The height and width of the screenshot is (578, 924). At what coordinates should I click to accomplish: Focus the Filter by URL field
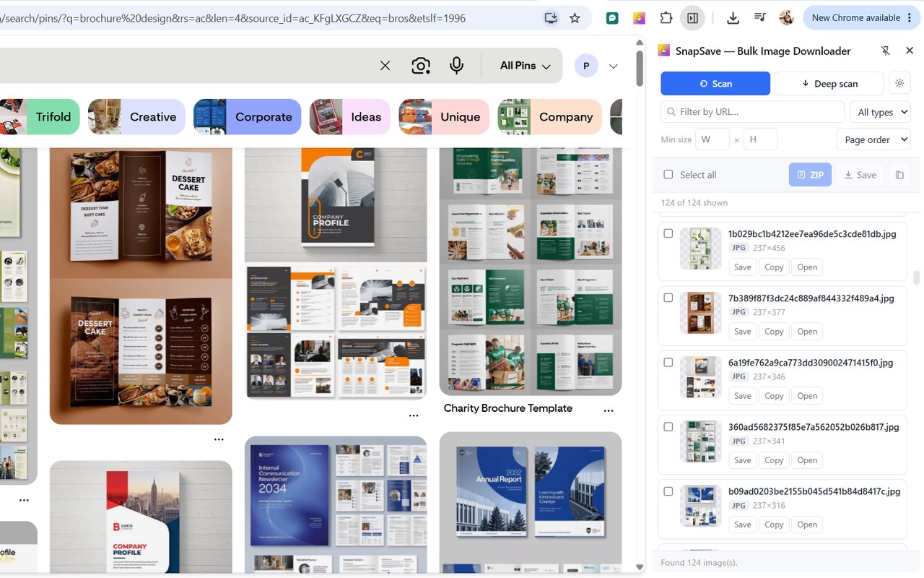(x=753, y=112)
